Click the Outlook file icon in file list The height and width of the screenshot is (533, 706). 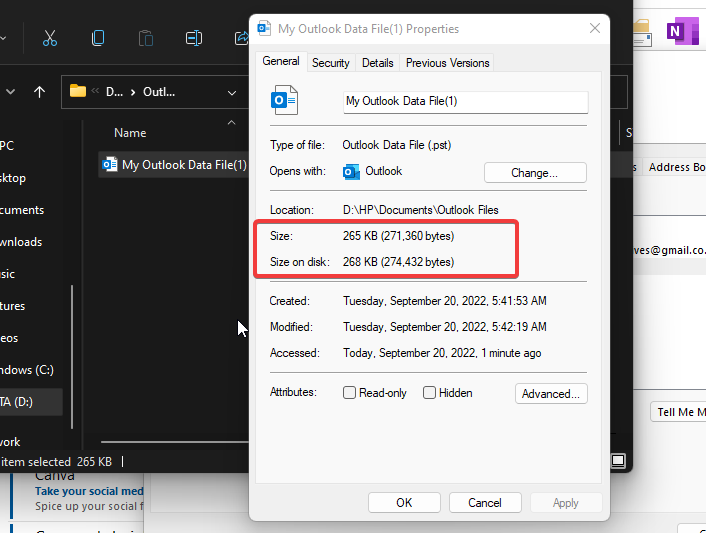109,165
